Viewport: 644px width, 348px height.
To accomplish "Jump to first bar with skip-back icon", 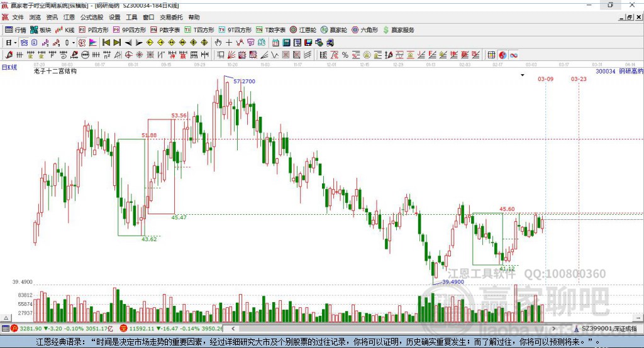I will [106, 43].
